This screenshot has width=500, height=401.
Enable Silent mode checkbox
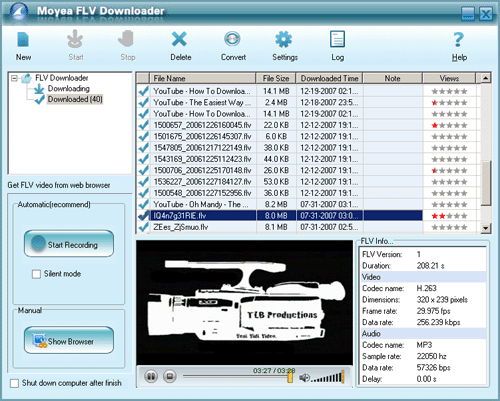(x=36, y=274)
